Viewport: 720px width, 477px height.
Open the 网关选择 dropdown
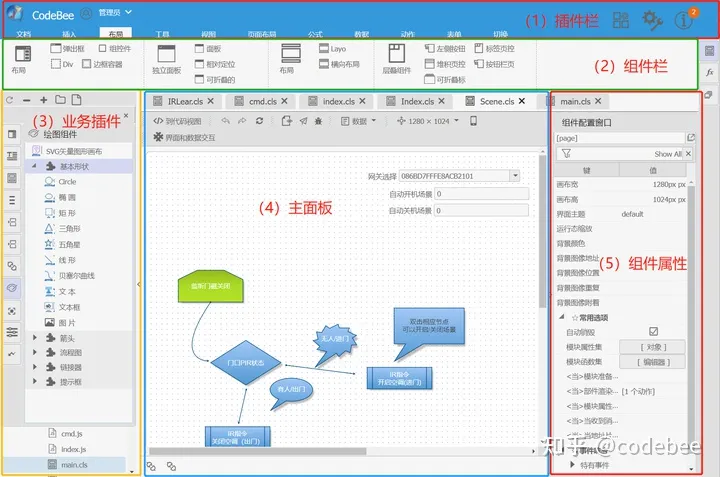click(x=515, y=175)
